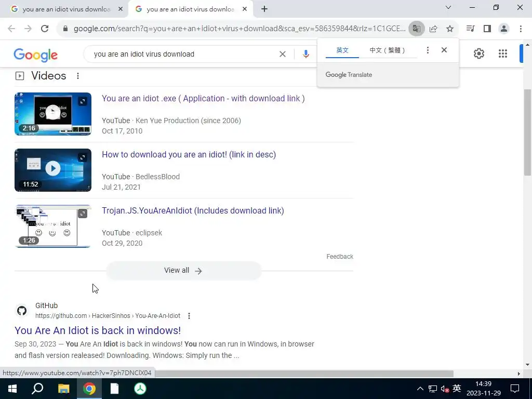Switch input language 英 indicator
This screenshot has height=399, width=532.
[x=457, y=388]
